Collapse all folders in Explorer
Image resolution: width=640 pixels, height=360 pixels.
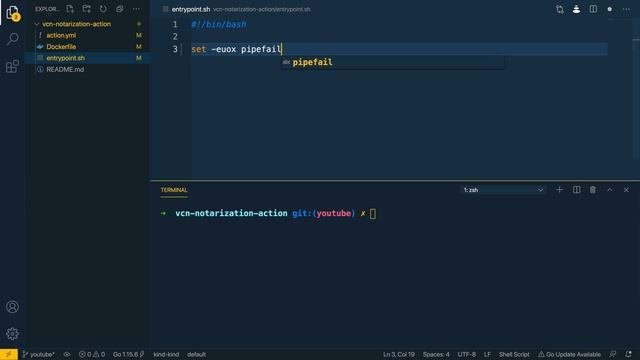(x=120, y=9)
